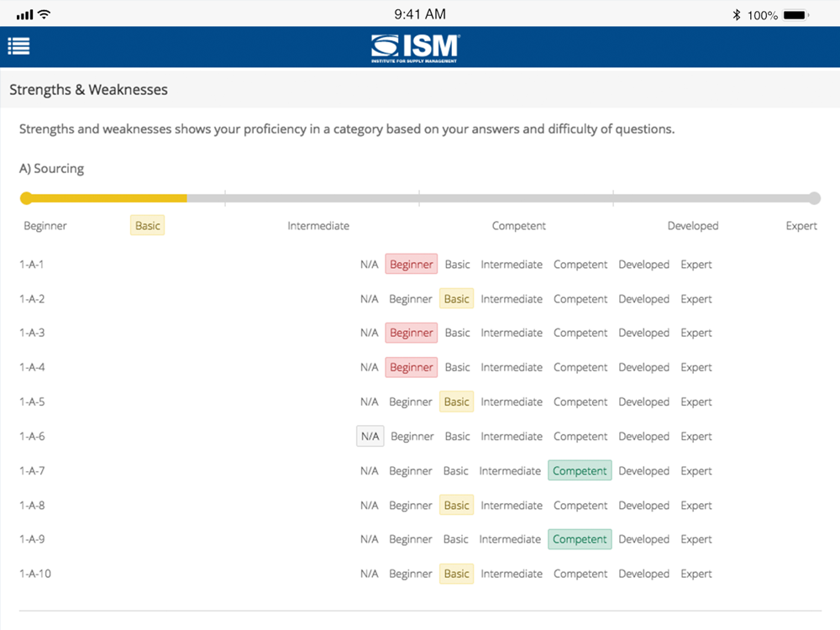
Task: Click highlighted Beginner in row 1-A-1
Action: [x=412, y=264]
